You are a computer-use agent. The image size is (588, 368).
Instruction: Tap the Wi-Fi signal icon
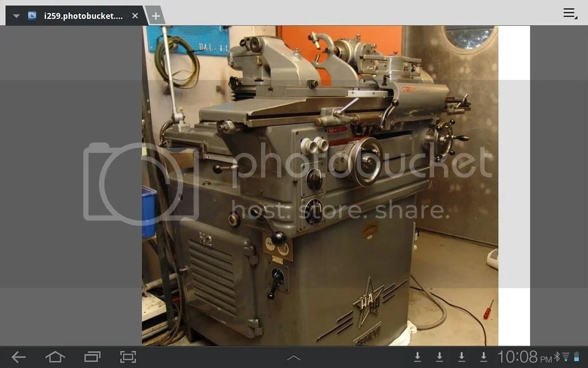(566, 357)
